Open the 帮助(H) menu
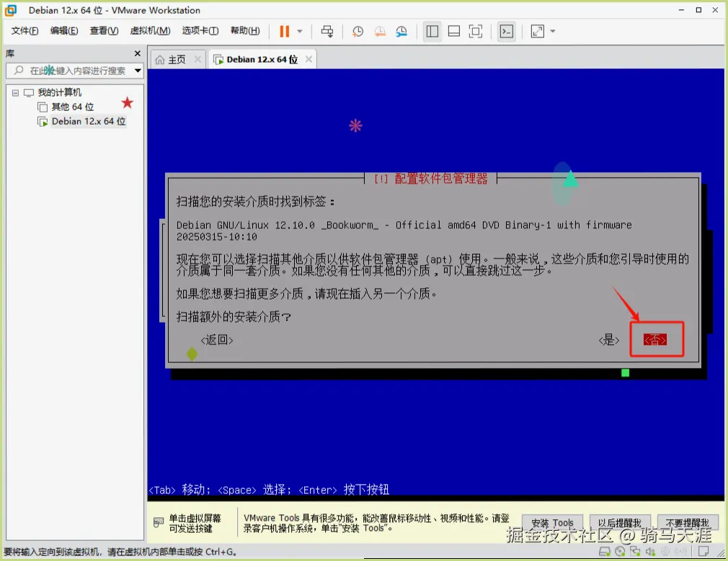The height and width of the screenshot is (561, 728). pyautogui.click(x=245, y=31)
